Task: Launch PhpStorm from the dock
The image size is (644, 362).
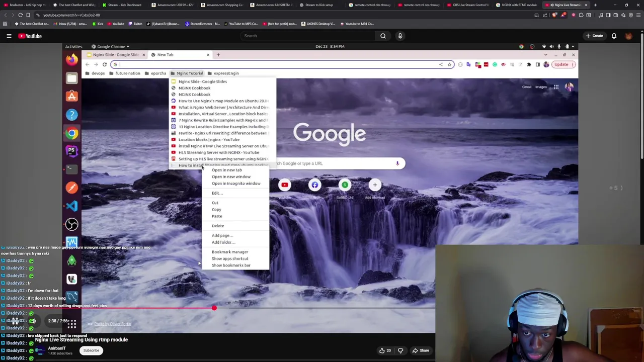Action: 72,151
